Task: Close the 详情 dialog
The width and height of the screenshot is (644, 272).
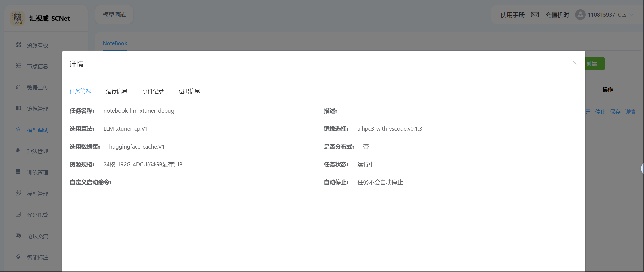Action: 575,63
